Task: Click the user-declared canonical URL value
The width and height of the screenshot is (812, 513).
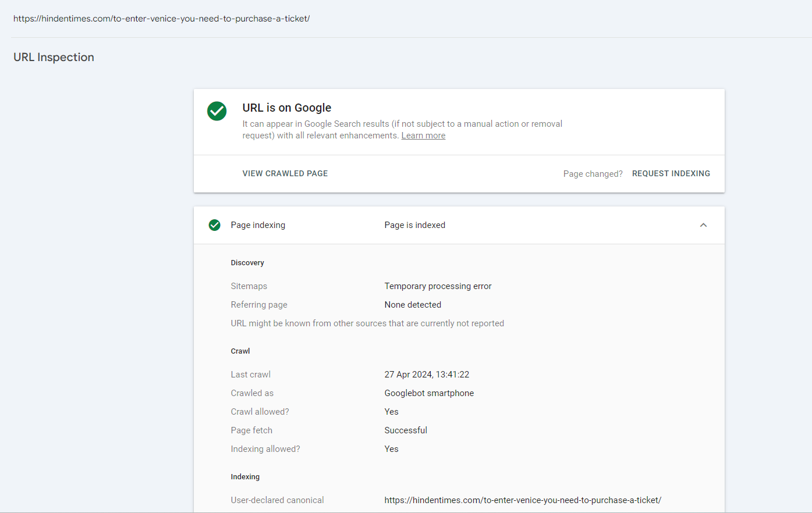Action: (523, 500)
